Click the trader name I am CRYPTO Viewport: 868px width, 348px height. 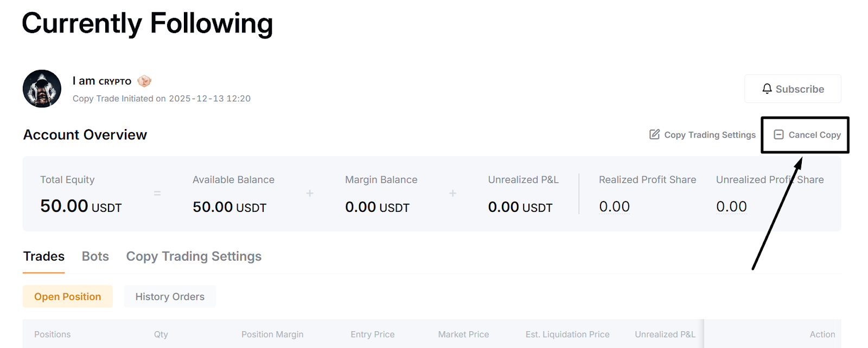tap(101, 80)
